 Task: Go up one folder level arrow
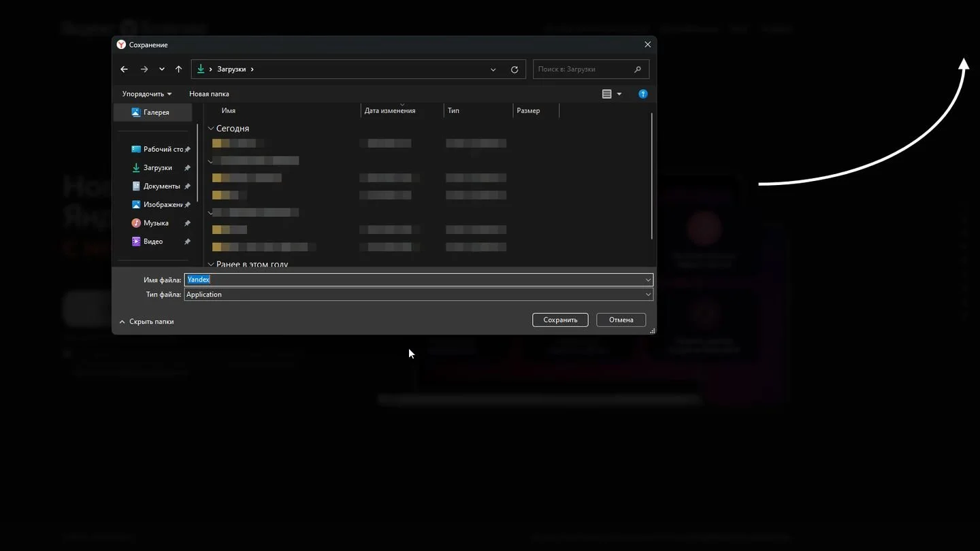tap(178, 69)
